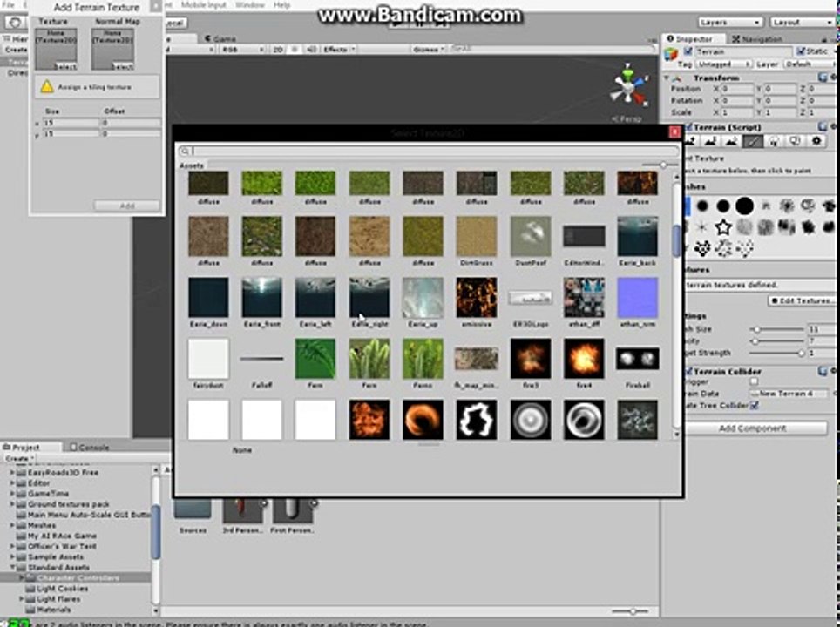This screenshot has width=840, height=627.
Task: Open the Project panel Create dropdown
Action: 19,458
